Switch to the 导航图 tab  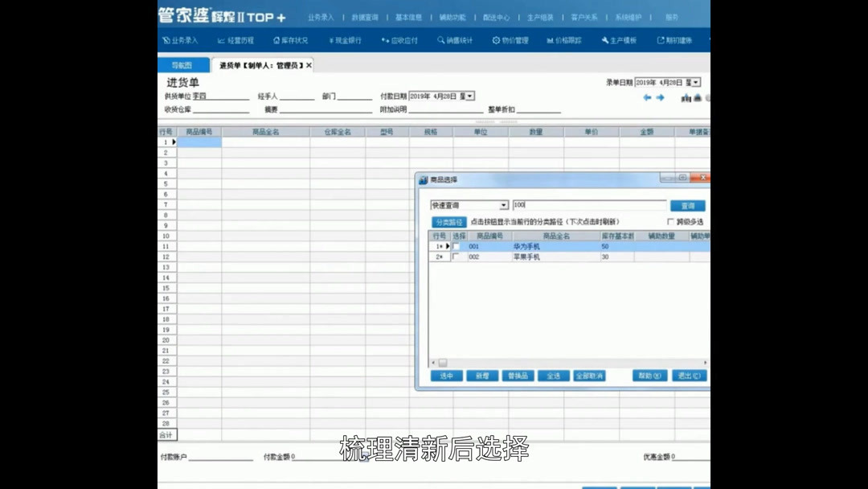[x=183, y=64]
